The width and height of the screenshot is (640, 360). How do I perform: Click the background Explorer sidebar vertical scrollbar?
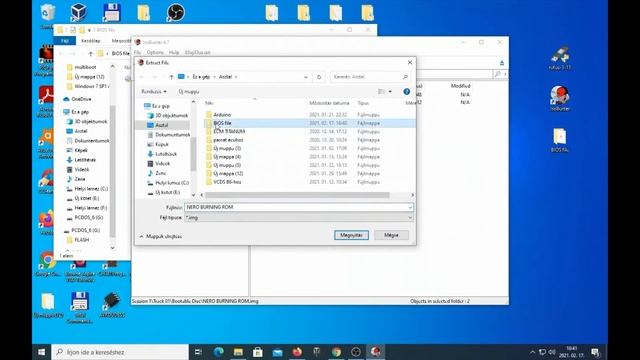113,171
